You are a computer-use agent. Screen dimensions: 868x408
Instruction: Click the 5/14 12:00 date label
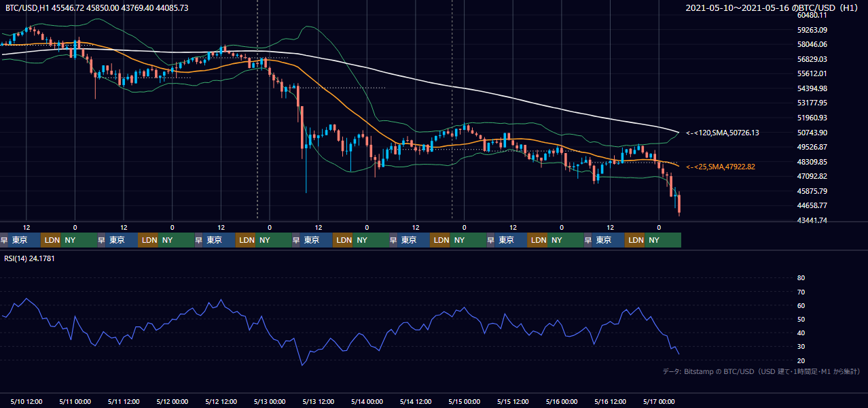tap(416, 401)
